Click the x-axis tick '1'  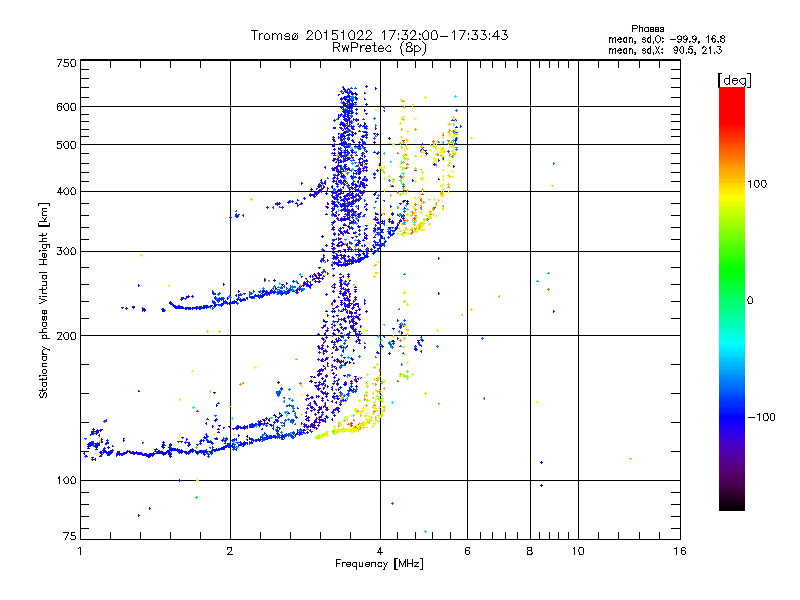(x=80, y=551)
